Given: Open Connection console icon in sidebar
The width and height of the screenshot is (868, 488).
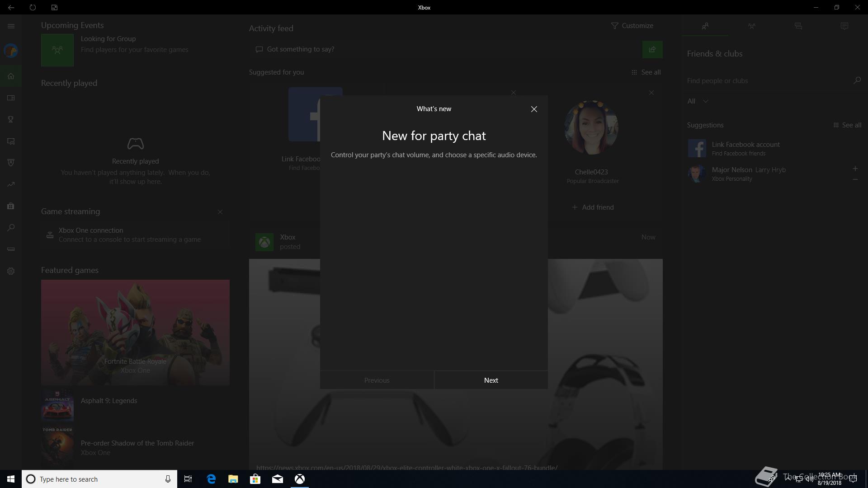Looking at the screenshot, I should (11, 249).
